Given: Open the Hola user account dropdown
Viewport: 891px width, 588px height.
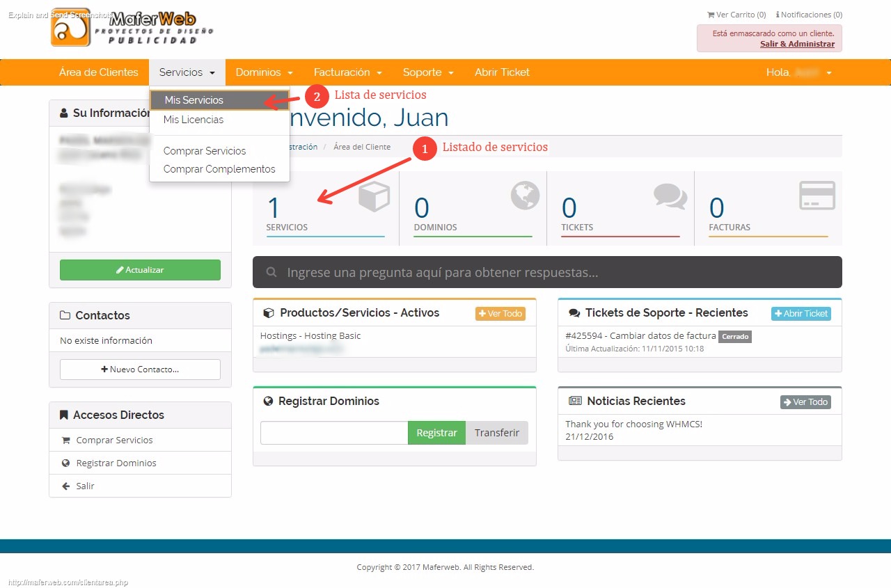Looking at the screenshot, I should [x=798, y=72].
